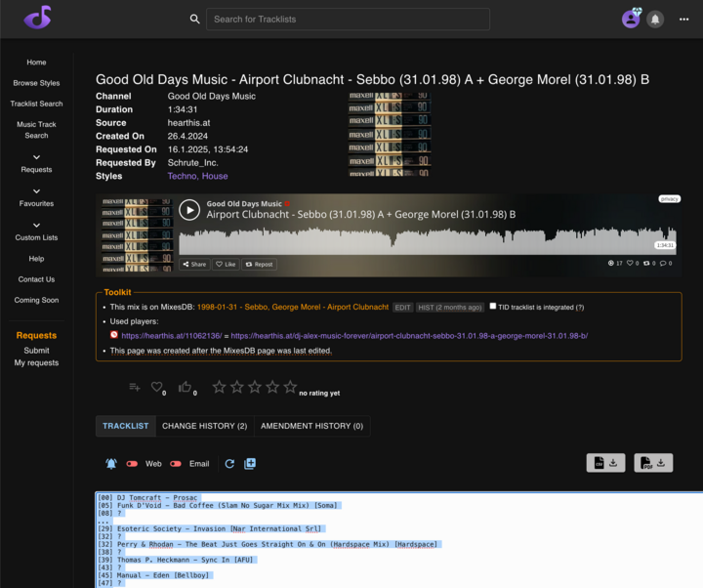Click the player cassette artwork thumbnail
Image resolution: width=703 pixels, height=588 pixels.
click(x=137, y=235)
